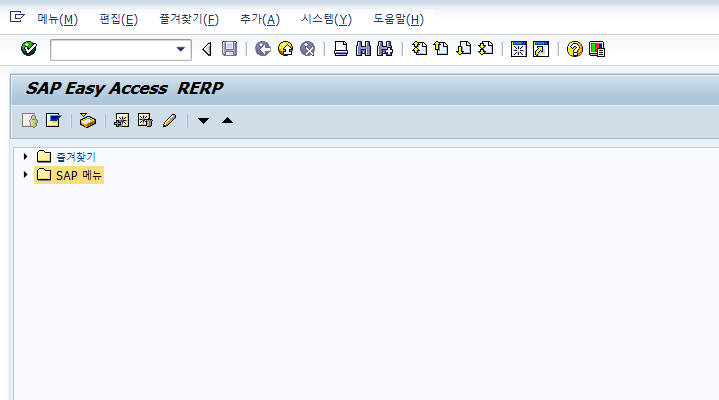
Task: Click the SAP Business Workplace icon
Action: click(87, 121)
